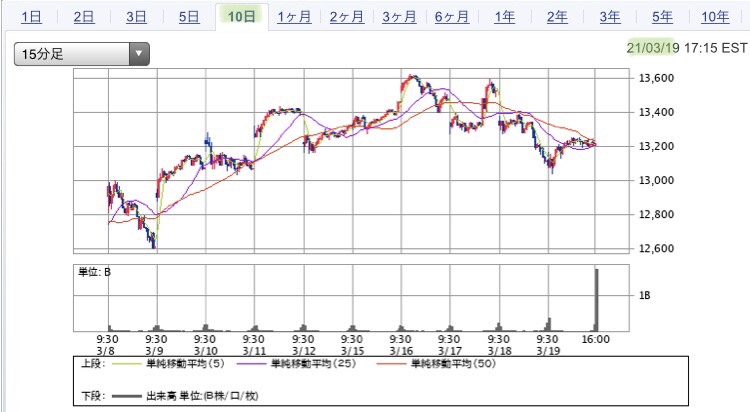This screenshot has width=750, height=412.
Task: Select the active 10日 tab
Action: 242,17
